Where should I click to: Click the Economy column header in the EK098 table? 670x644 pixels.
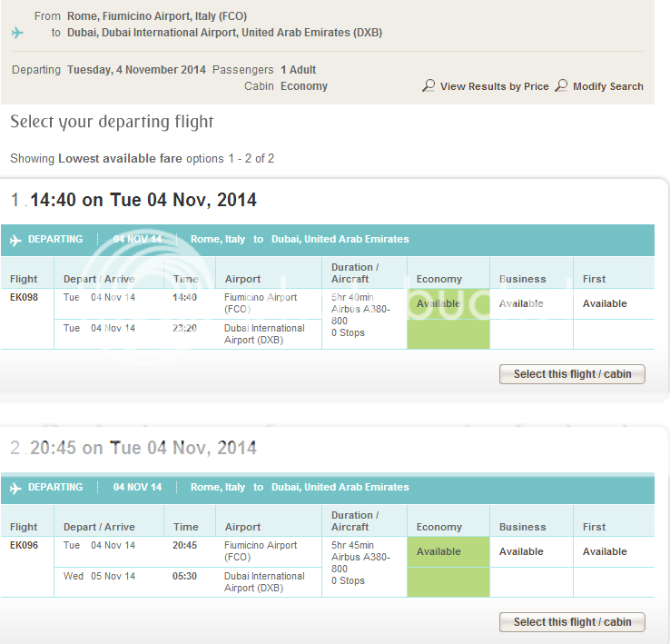(439, 279)
